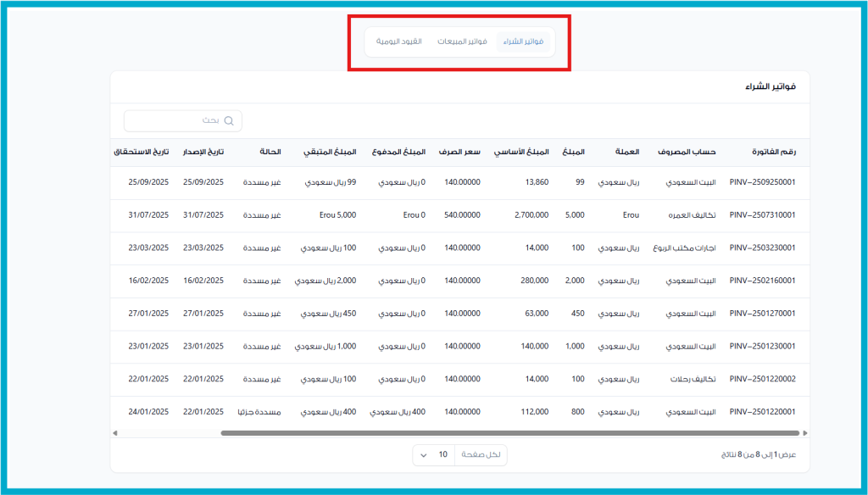868x495 pixels.
Task: Open the rows per page dropdown
Action: click(x=434, y=455)
